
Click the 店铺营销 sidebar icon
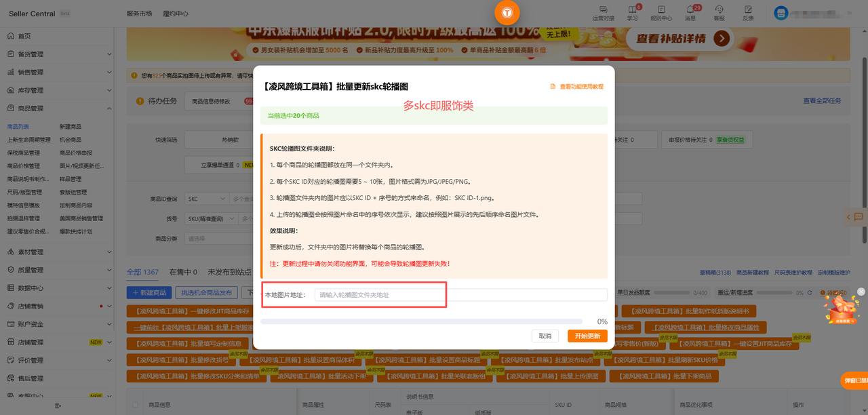coord(11,306)
